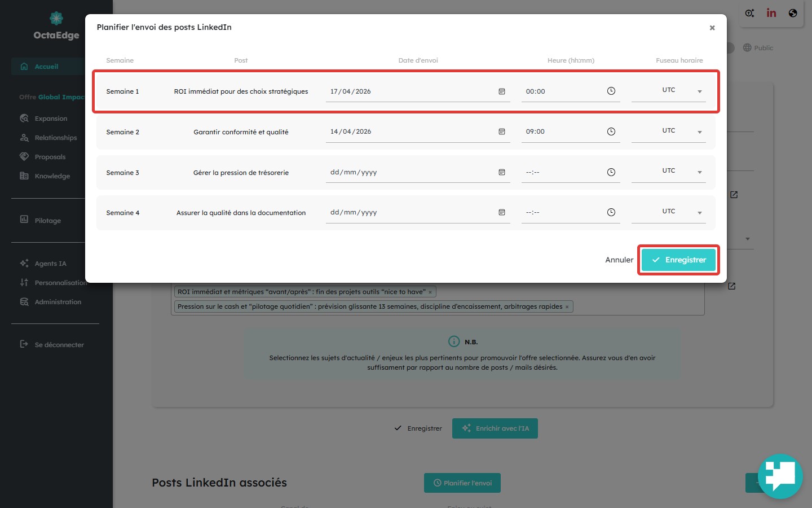The width and height of the screenshot is (812, 508).
Task: Open clock picker for Semaine 1 time
Action: pos(611,91)
